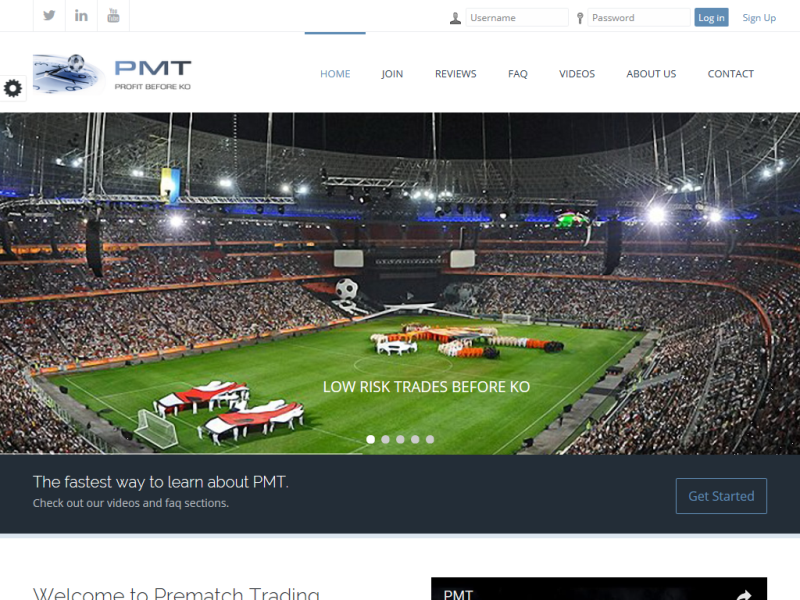The height and width of the screenshot is (600, 800).
Task: Focus the Username input field
Action: pyautogui.click(x=517, y=17)
